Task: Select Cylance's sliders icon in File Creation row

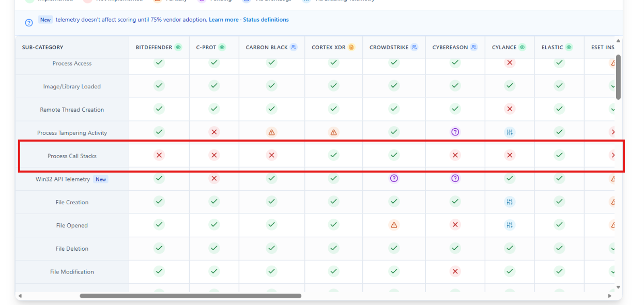Action: coord(510,202)
